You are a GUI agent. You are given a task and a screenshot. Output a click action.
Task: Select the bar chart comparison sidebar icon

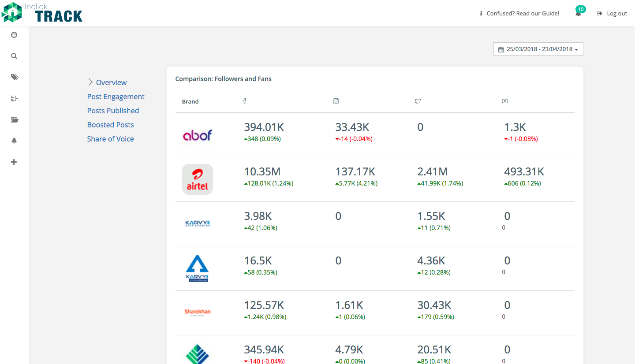[14, 98]
